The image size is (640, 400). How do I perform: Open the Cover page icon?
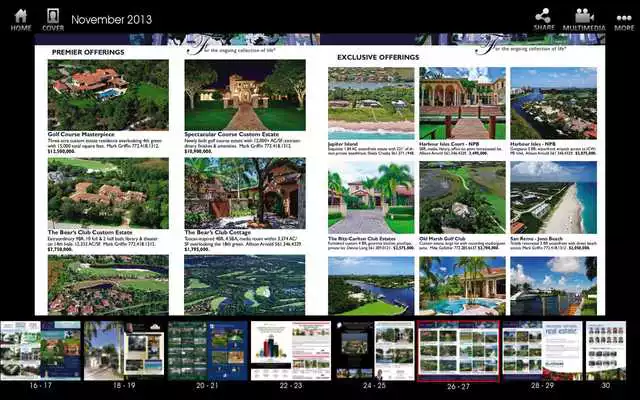click(x=53, y=20)
